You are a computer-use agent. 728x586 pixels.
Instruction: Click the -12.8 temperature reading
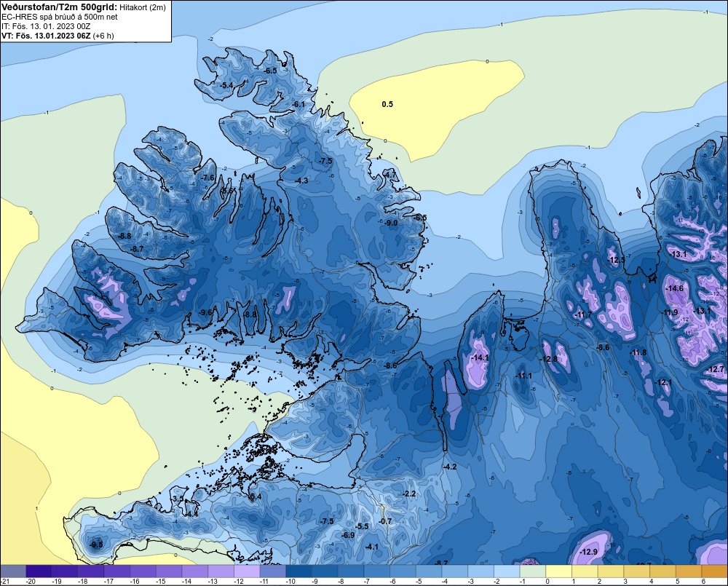tap(549, 359)
